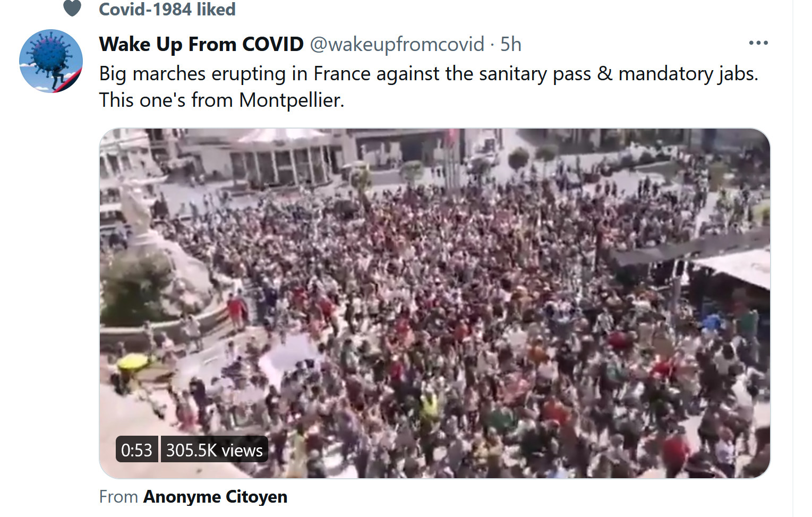Open the Anonyme Citoyen source link
Viewport: 812px width, 517px height.
[215, 497]
